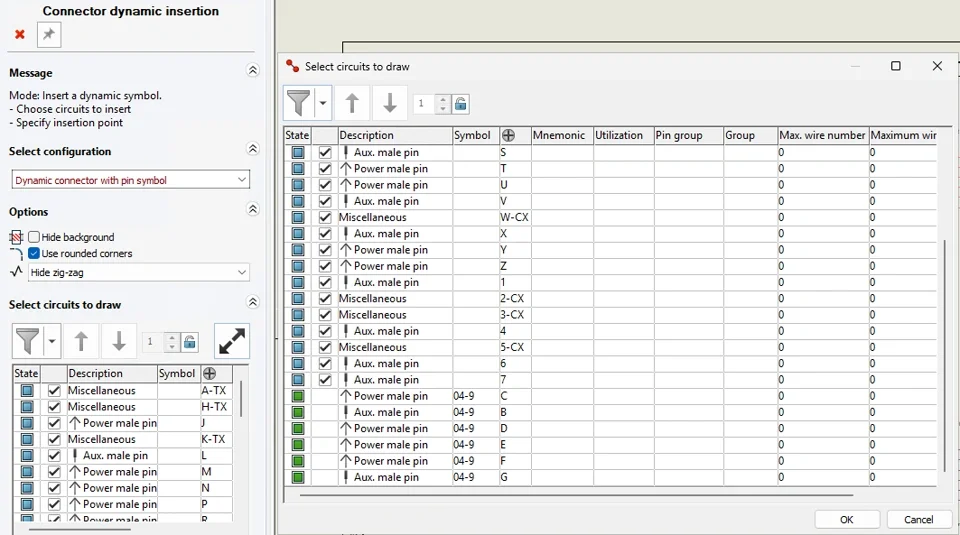Pin the Connector dynamic insertion panel
Viewport: 960px width, 535px height.
click(x=49, y=34)
